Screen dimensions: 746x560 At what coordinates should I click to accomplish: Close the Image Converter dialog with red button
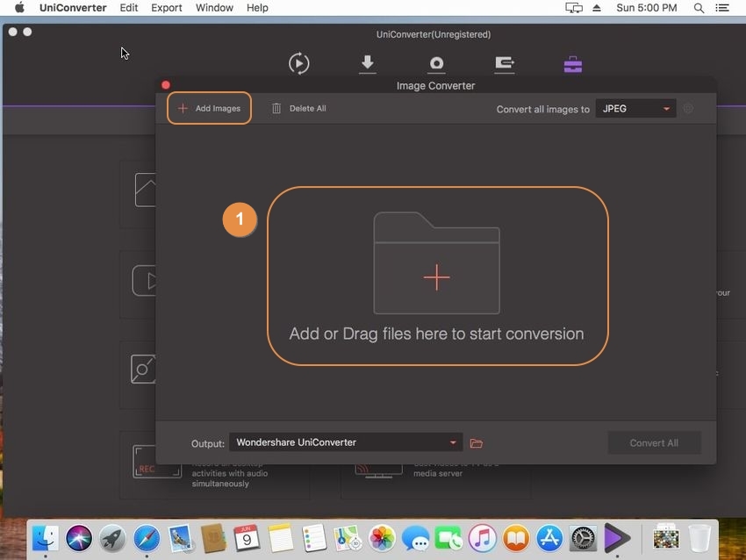pyautogui.click(x=166, y=85)
